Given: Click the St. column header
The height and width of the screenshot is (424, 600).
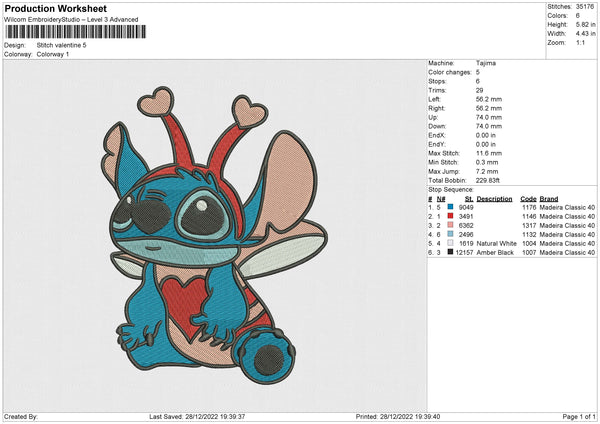Looking at the screenshot, I should coord(468,198).
